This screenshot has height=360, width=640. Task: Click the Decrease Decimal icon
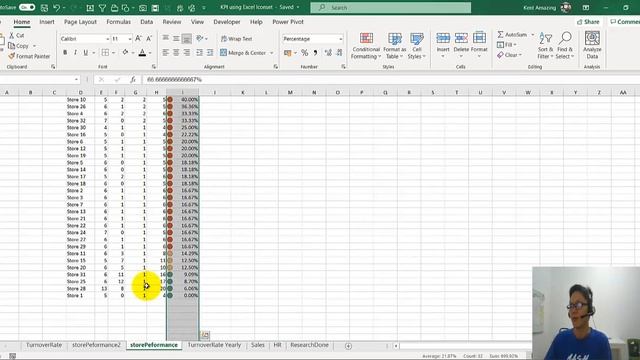339,53
